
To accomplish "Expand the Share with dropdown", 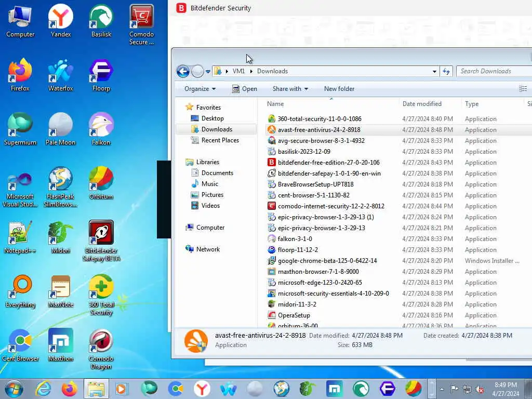I will pyautogui.click(x=290, y=89).
